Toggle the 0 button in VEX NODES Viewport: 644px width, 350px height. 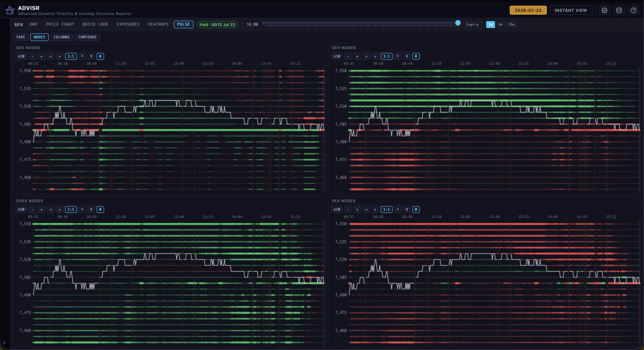click(416, 209)
